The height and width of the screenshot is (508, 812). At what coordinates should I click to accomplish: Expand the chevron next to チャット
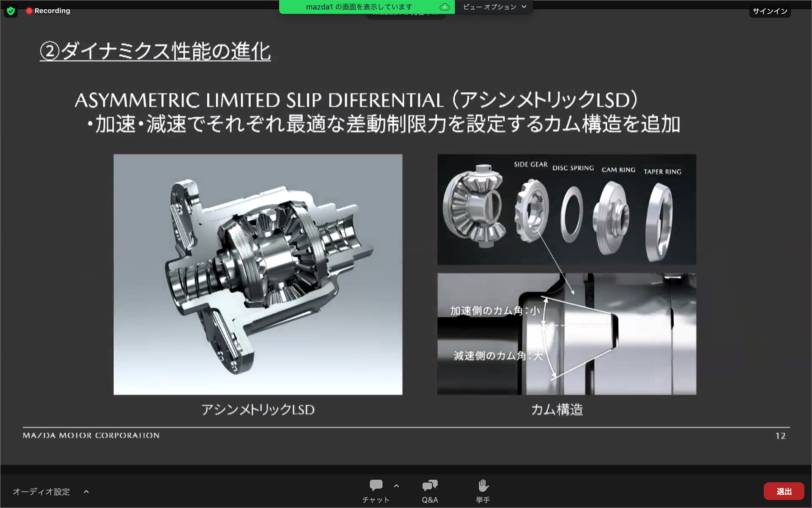tap(396, 486)
